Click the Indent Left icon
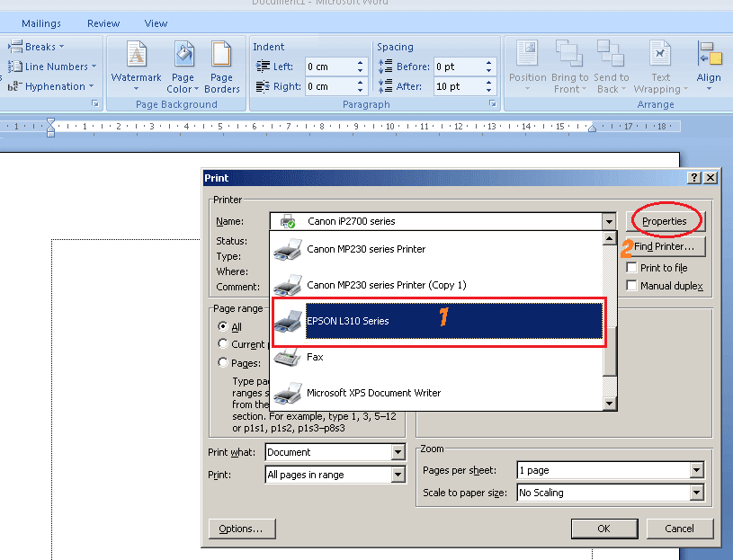 (263, 67)
